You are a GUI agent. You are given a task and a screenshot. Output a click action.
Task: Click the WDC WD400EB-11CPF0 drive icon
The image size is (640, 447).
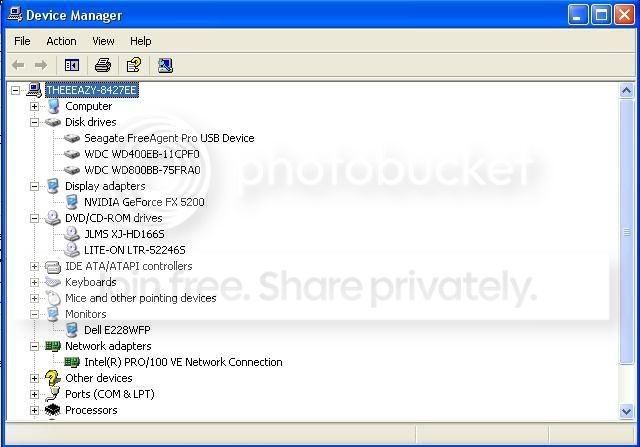pyautogui.click(x=72, y=154)
